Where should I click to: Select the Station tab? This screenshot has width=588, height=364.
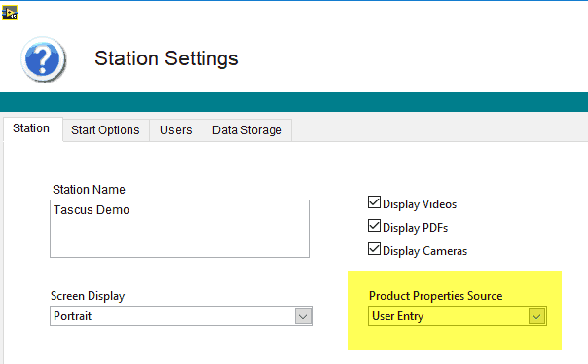click(31, 128)
